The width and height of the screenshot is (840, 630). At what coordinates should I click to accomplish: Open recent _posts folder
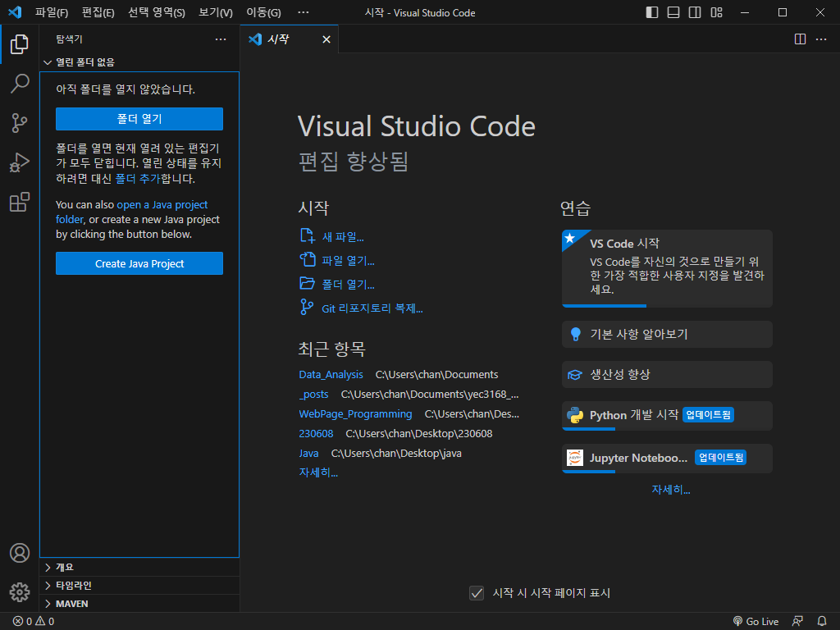pyautogui.click(x=314, y=395)
